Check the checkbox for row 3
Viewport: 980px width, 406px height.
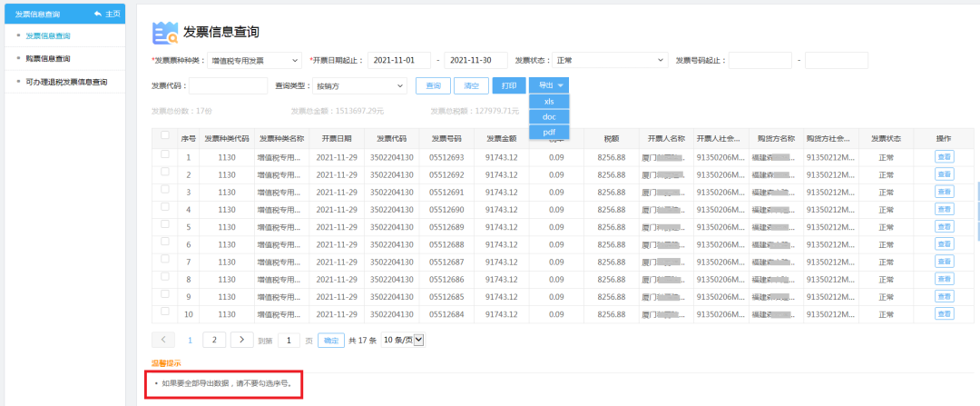click(165, 189)
